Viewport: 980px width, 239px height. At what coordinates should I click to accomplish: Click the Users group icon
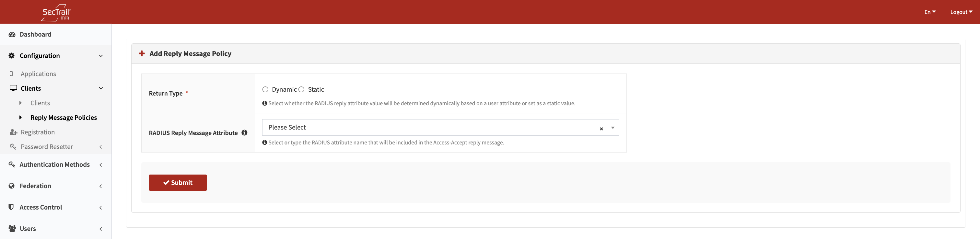point(12,229)
